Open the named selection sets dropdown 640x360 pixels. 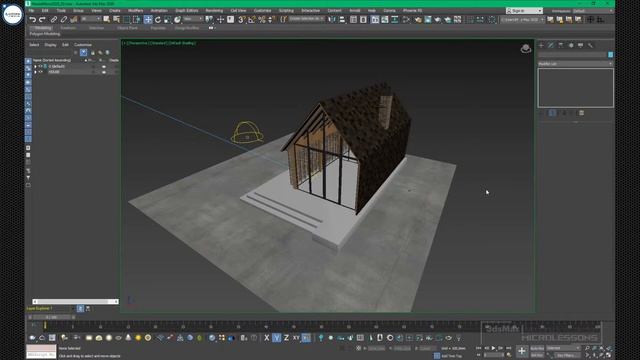coord(307,19)
